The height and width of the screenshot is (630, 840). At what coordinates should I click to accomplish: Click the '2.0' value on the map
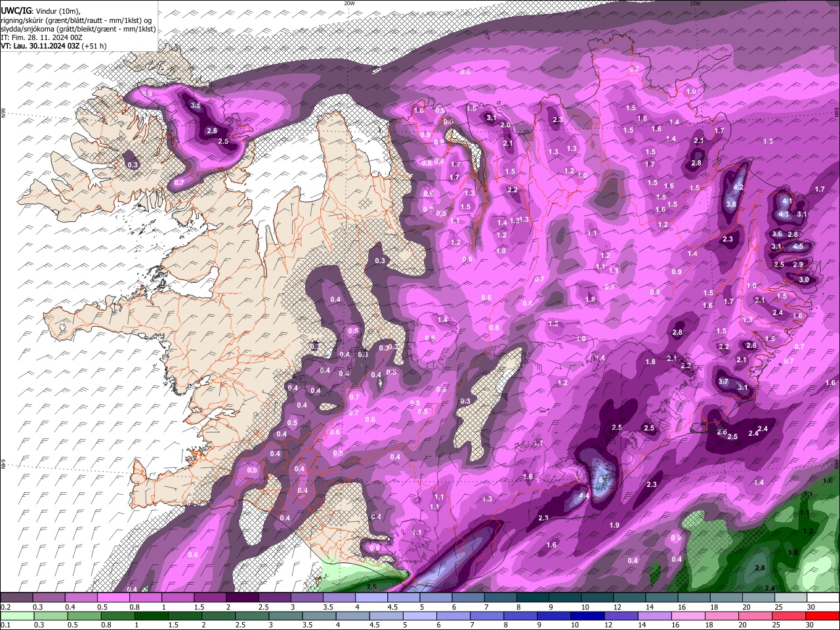pos(505,125)
